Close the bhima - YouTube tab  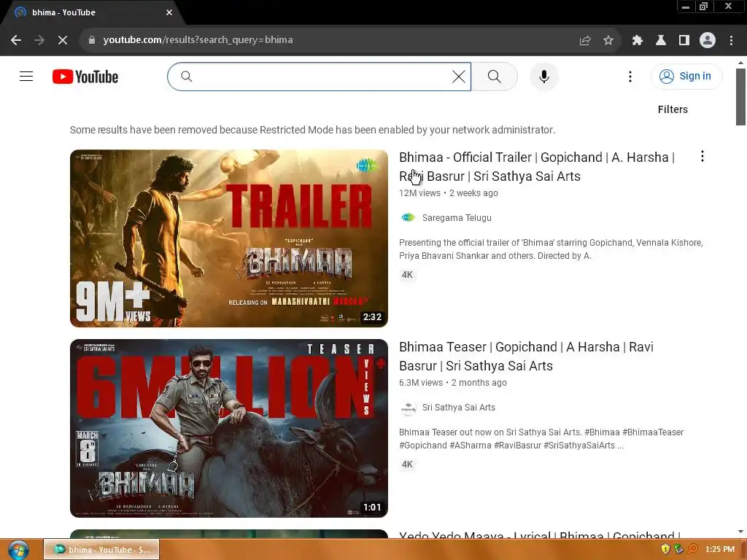click(x=169, y=12)
